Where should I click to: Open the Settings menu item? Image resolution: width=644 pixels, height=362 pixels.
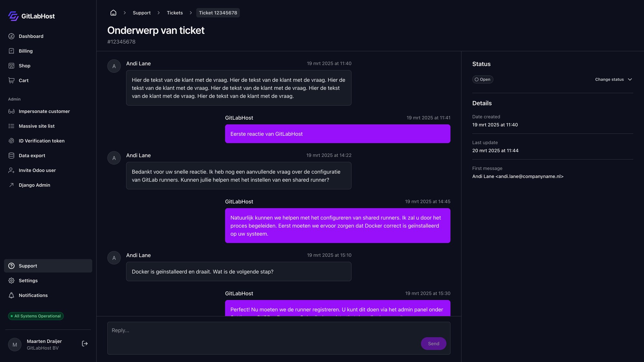[28, 280]
